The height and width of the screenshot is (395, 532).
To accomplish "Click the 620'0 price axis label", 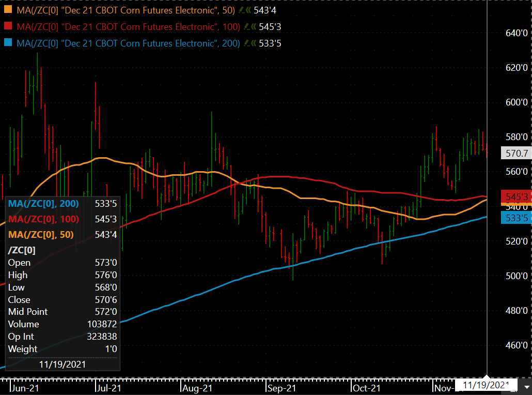I will [517, 68].
